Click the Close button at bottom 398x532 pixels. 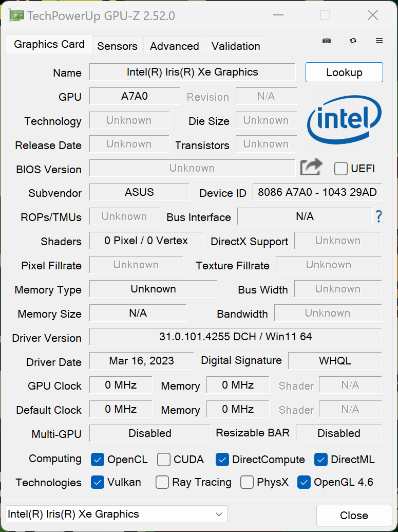coord(354,516)
